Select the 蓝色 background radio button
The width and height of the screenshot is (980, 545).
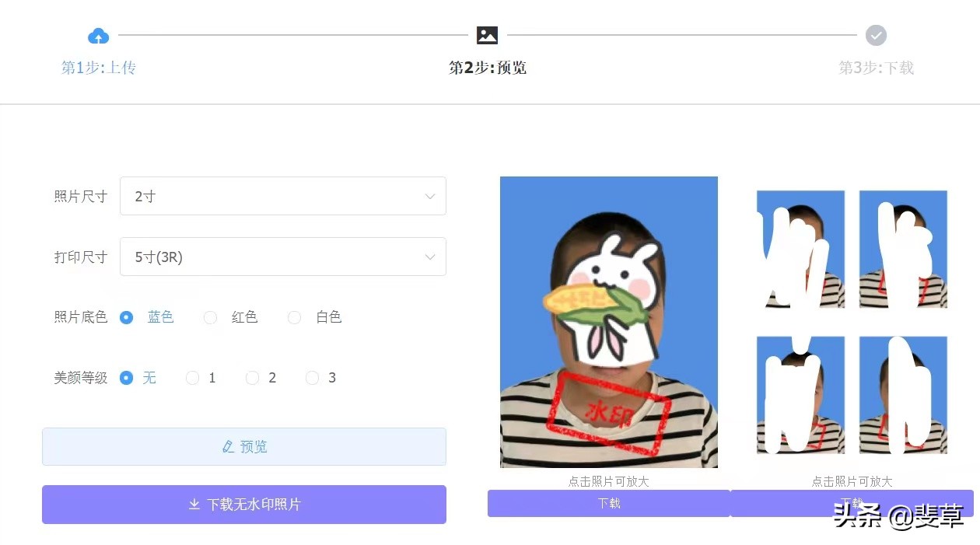click(x=127, y=317)
